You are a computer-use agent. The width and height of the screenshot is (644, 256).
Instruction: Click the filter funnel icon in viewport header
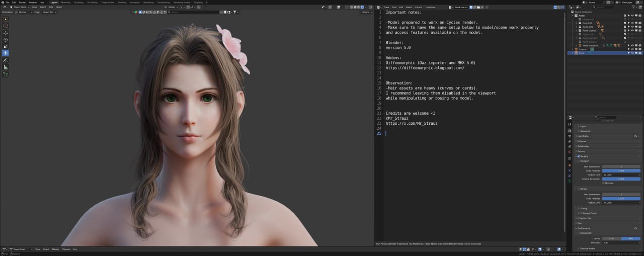point(234,12)
